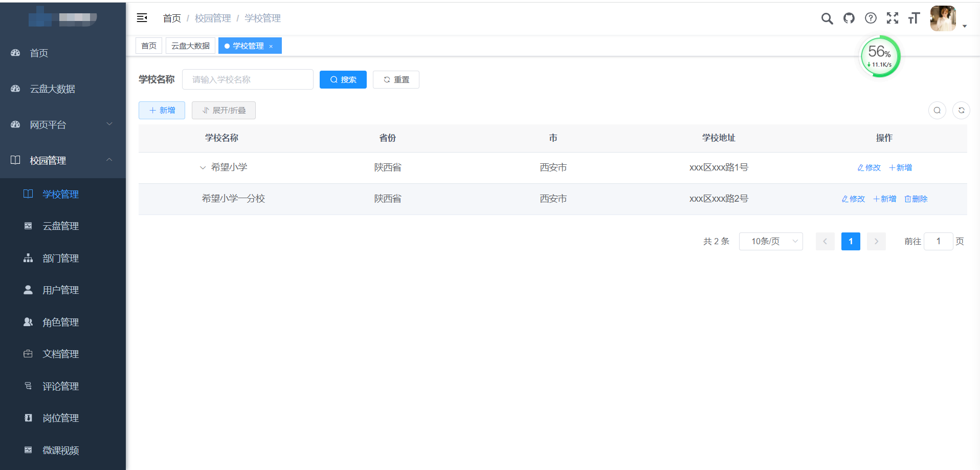Viewport: 980px width, 470px height.
Task: Click the 学校名称 search input field
Action: click(x=248, y=79)
